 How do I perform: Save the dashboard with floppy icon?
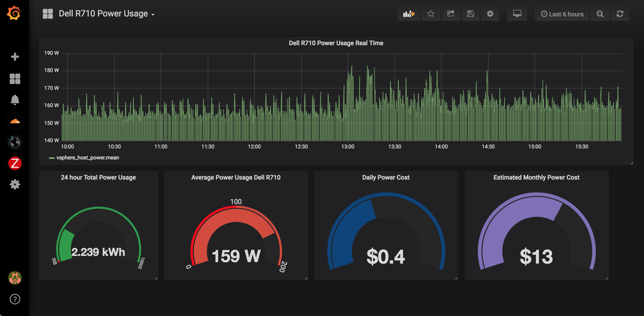[x=470, y=14]
